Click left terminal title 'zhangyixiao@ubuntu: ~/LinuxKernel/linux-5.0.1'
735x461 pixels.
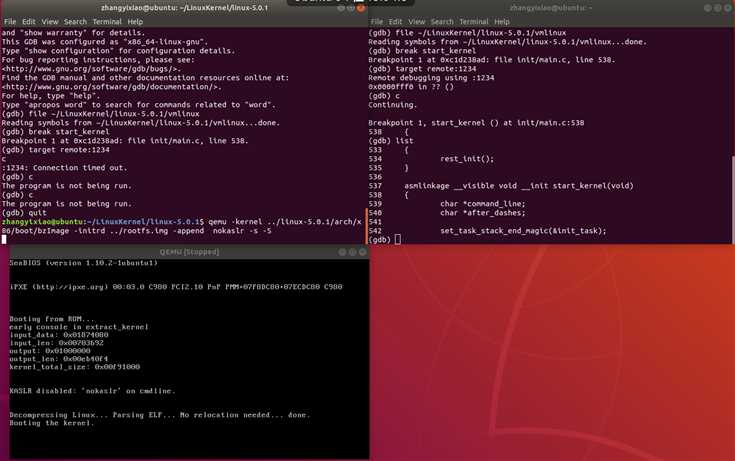pos(184,8)
